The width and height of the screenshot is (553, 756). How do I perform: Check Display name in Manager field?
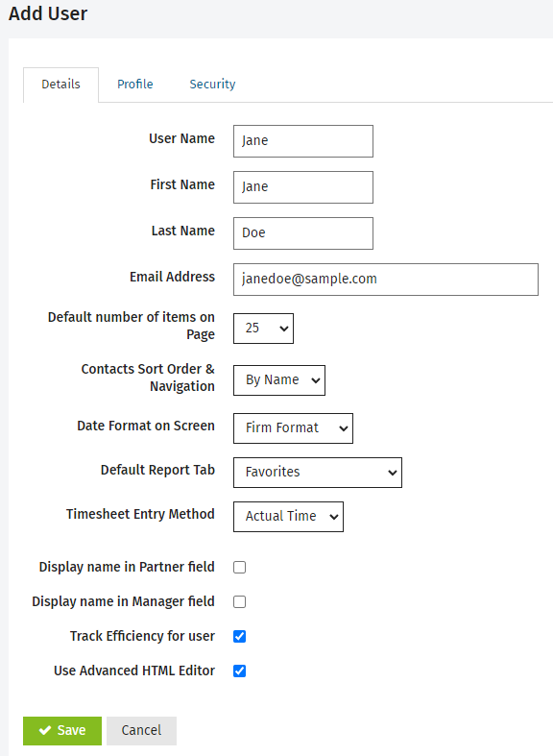[x=239, y=601]
